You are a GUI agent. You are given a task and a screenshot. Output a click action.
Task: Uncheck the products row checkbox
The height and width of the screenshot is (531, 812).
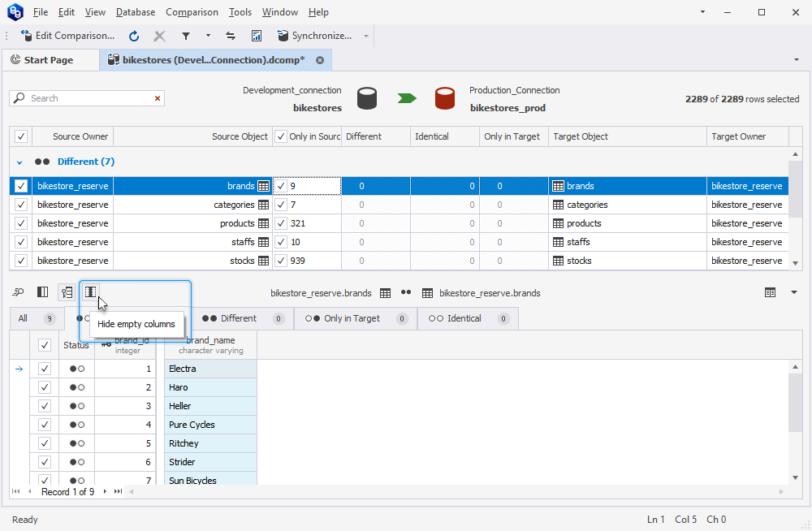click(x=21, y=223)
